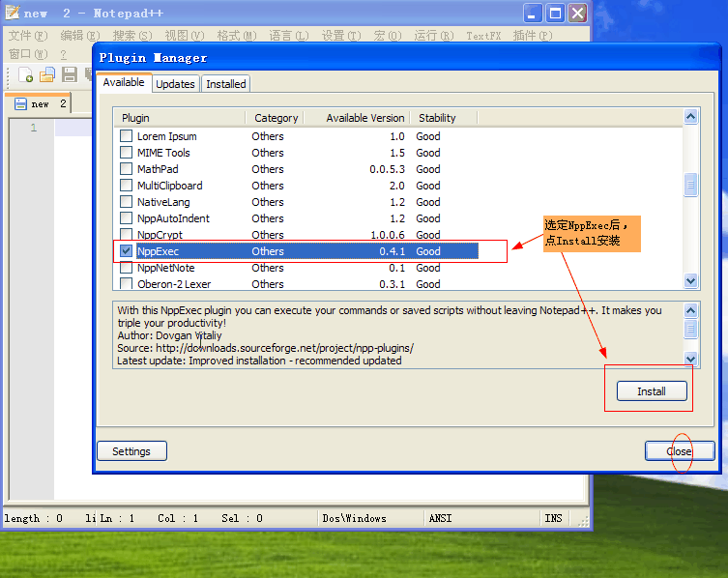Screen dimensions: 728x578
Task: Click plugin list scrollbar up arrow
Action: [x=691, y=117]
